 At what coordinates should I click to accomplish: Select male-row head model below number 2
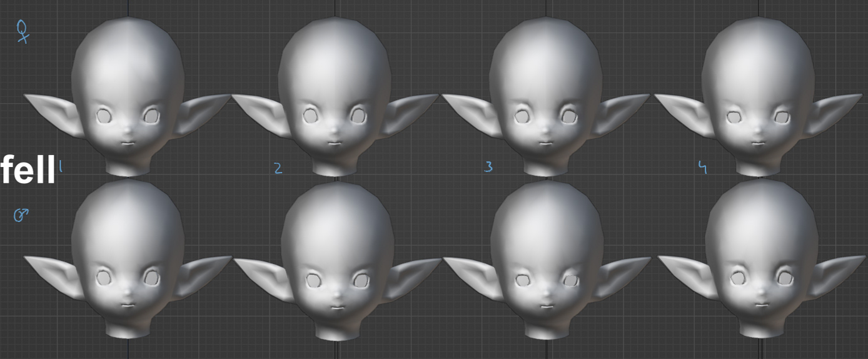336,261
